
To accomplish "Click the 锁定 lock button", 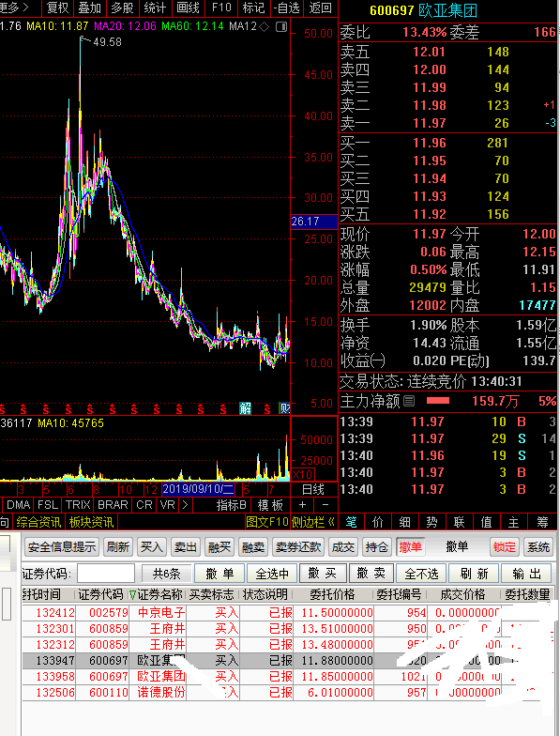I will click(x=505, y=546).
